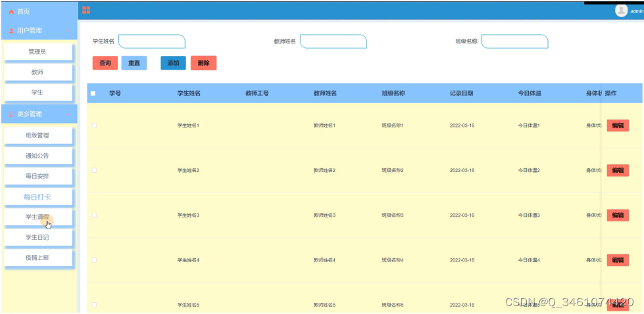
Task: Open the 管理员 menu entry
Action: [37, 52]
